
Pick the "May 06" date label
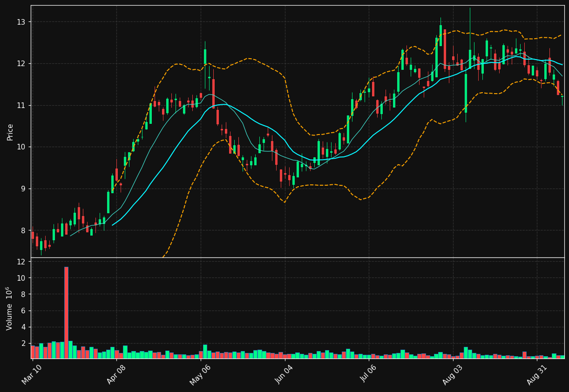[x=200, y=375]
